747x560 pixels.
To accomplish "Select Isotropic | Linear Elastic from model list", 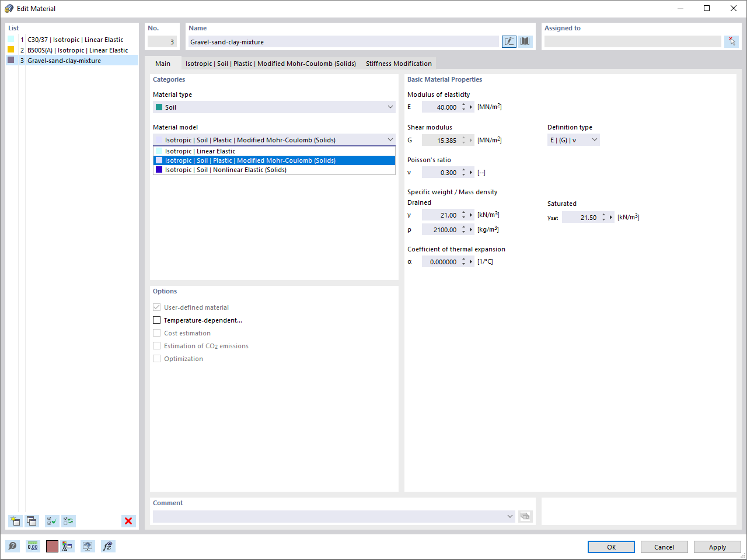I will point(274,151).
